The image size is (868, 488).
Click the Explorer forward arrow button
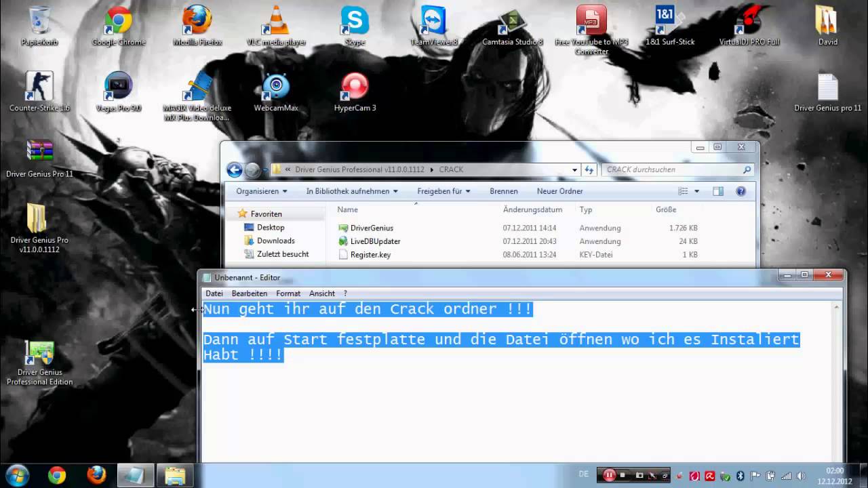pyautogui.click(x=252, y=170)
